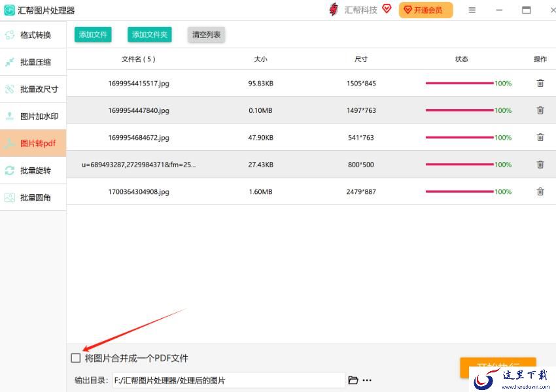The width and height of the screenshot is (556, 392).
Task: Click the 操作 column header
Action: tap(540, 59)
